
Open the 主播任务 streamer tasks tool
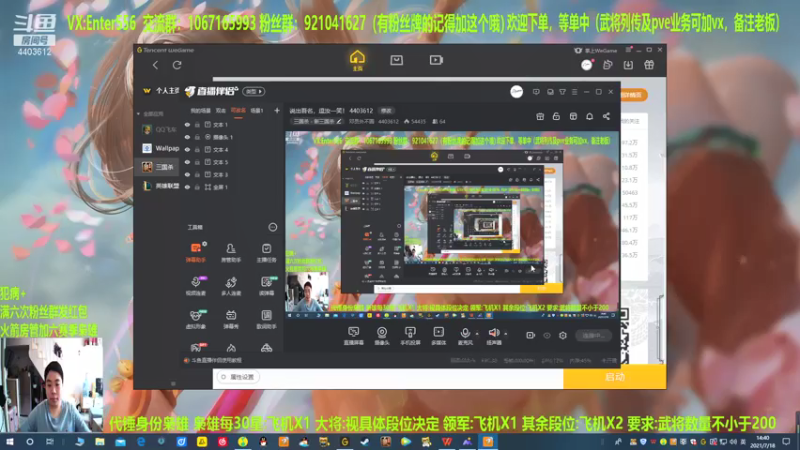point(266,252)
